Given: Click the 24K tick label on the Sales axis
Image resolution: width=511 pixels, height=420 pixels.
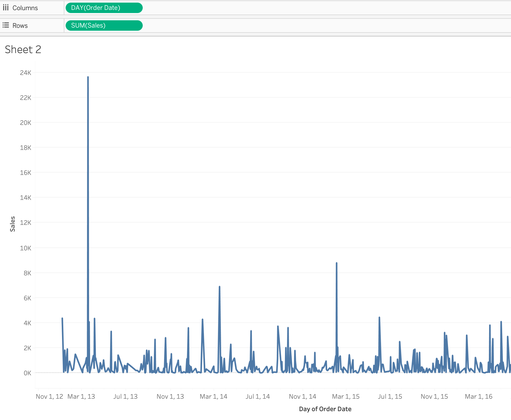Looking at the screenshot, I should 26,73.
